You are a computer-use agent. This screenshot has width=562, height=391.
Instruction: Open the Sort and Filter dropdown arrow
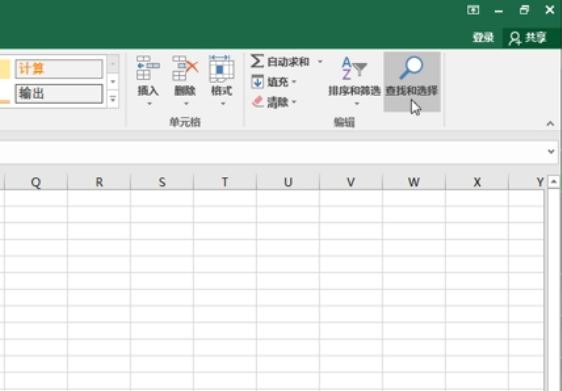pyautogui.click(x=357, y=104)
